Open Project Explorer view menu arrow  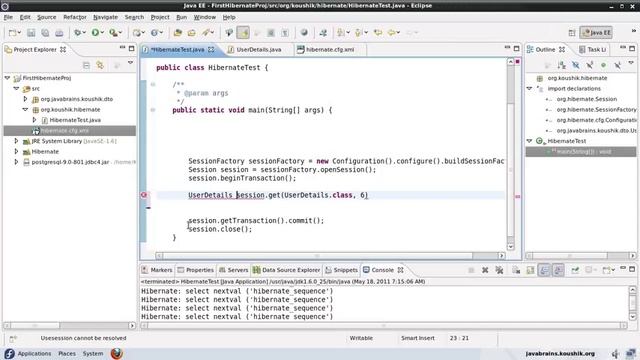point(130,63)
